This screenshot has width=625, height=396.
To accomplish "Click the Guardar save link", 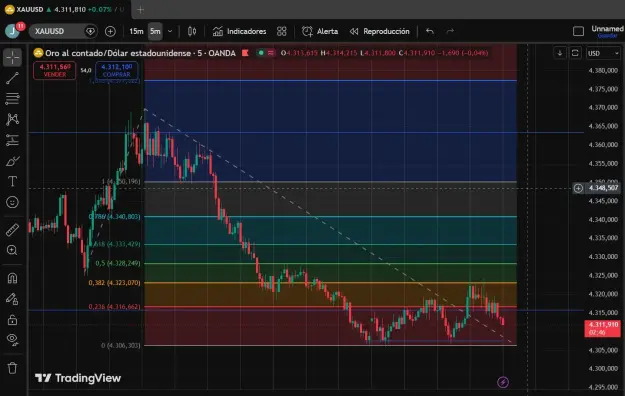I will 607,36.
